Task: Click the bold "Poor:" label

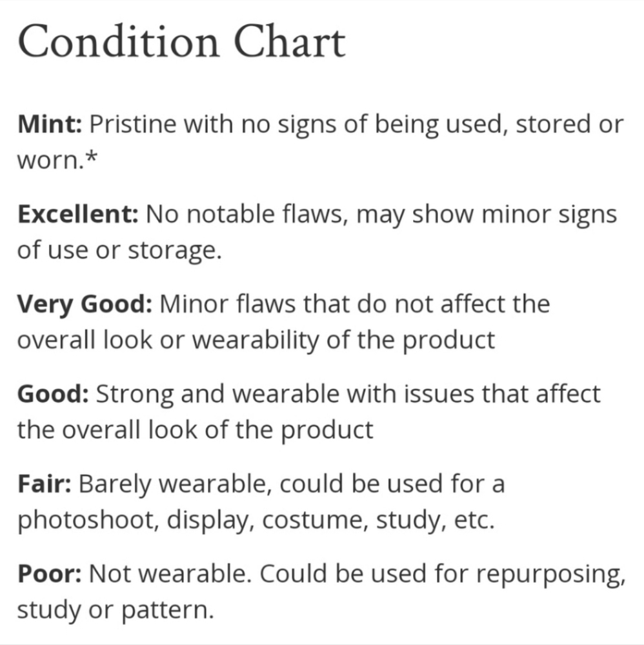Action: [x=48, y=573]
